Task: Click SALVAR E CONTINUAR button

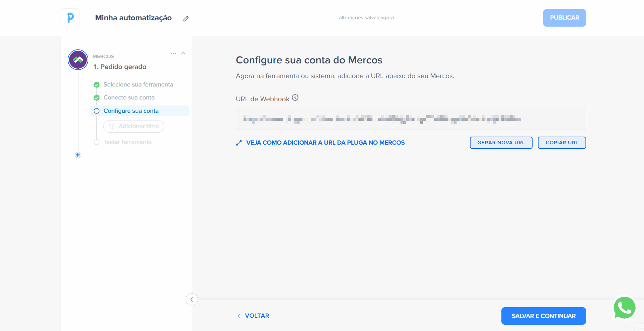Action: 544,316
